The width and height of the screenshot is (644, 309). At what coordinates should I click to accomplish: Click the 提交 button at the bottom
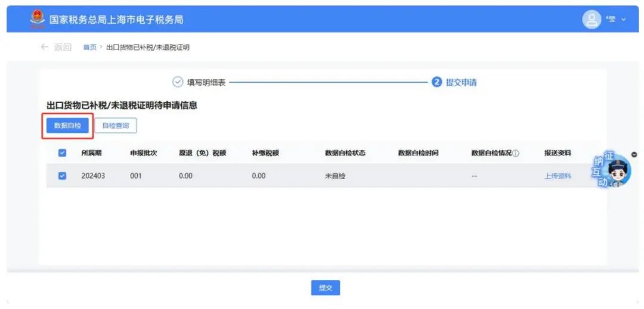tap(326, 288)
